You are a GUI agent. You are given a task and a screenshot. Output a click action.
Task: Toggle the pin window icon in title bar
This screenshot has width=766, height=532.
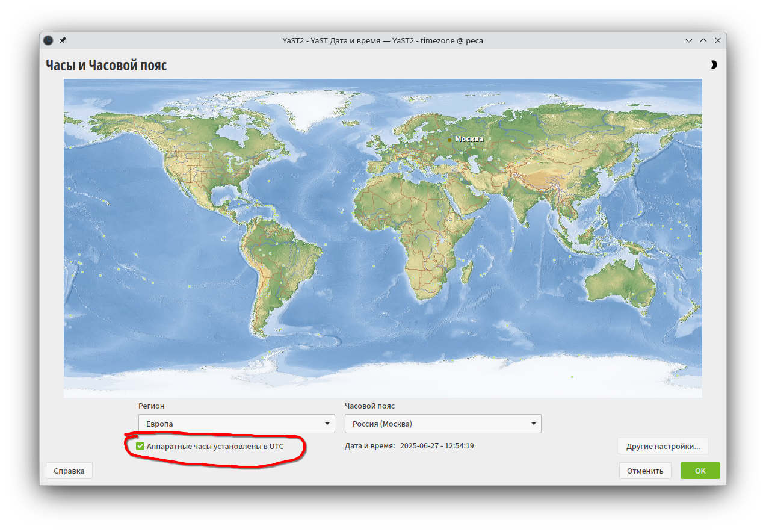tap(63, 40)
